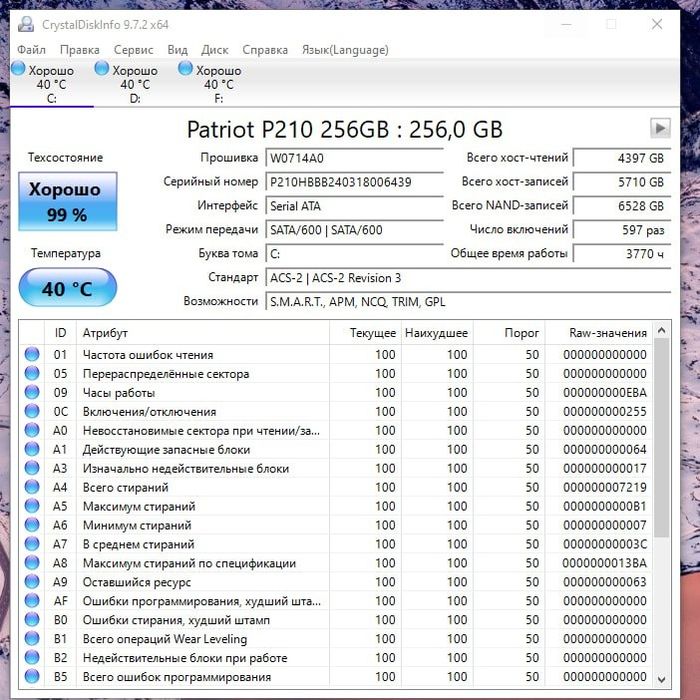Click the Patriot P210 256GB disk title
This screenshot has width=700, height=700.
[345, 129]
